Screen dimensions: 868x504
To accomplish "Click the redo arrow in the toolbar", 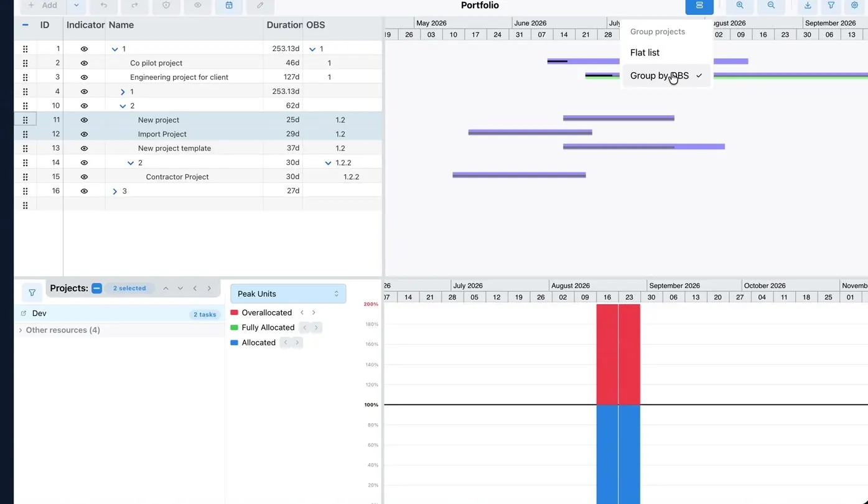I will coord(134,6).
